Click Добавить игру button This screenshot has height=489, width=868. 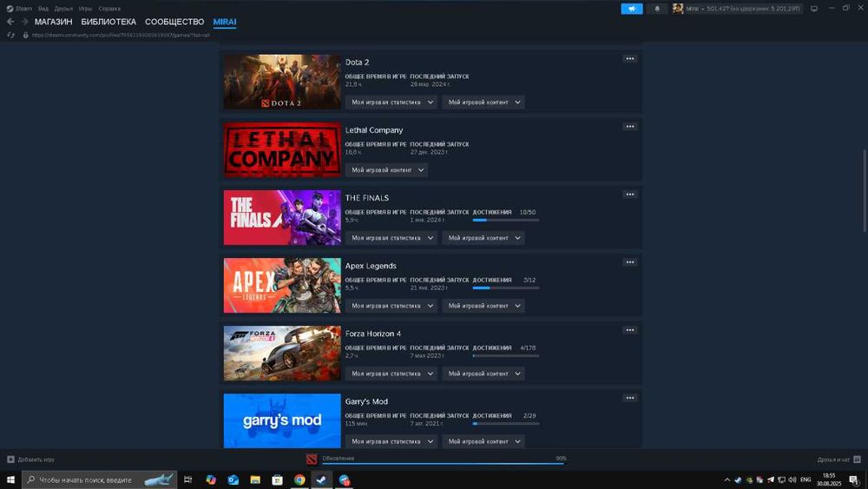[31, 459]
